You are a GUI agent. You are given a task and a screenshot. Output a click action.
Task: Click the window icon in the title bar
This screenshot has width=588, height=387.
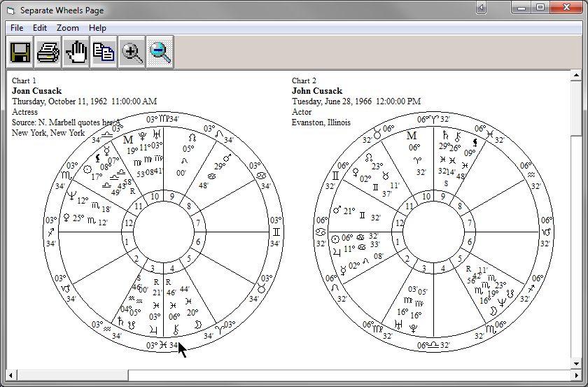pyautogui.click(x=10, y=10)
